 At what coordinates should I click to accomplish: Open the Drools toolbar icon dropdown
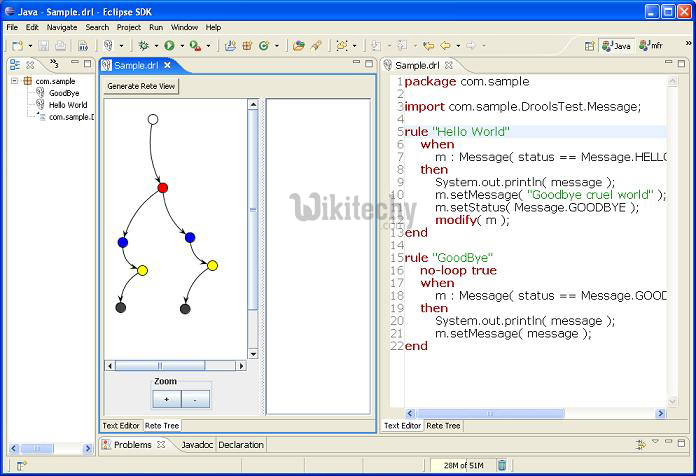121,46
